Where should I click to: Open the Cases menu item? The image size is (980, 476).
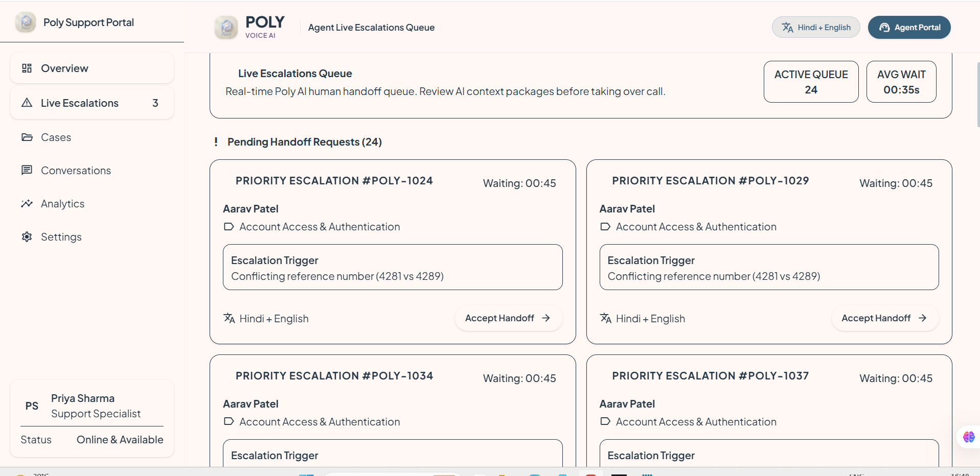pyautogui.click(x=92, y=137)
